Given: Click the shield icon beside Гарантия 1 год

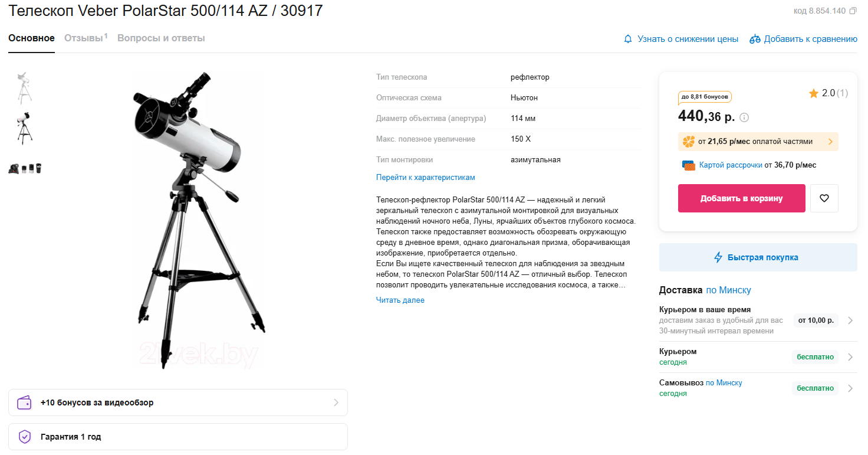Looking at the screenshot, I should (x=24, y=437).
